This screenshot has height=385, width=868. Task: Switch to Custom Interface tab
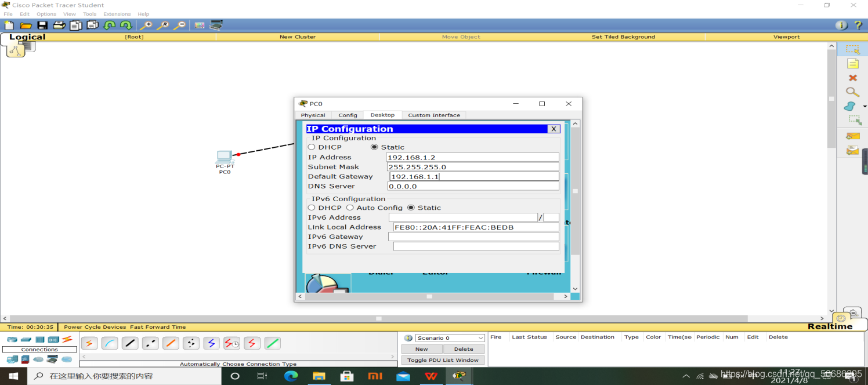coord(434,115)
